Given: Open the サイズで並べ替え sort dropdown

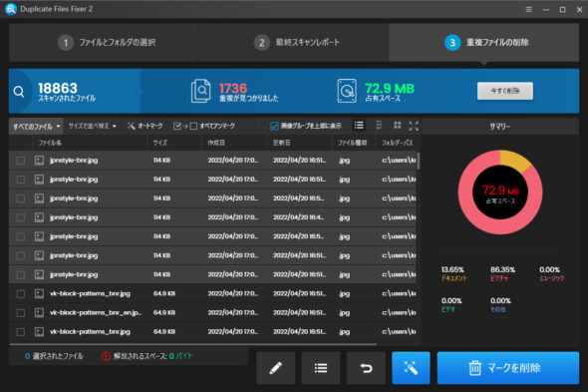Looking at the screenshot, I should coord(93,126).
